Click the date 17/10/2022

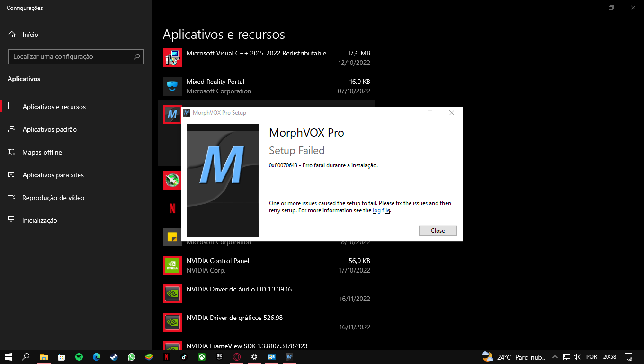coord(354,270)
